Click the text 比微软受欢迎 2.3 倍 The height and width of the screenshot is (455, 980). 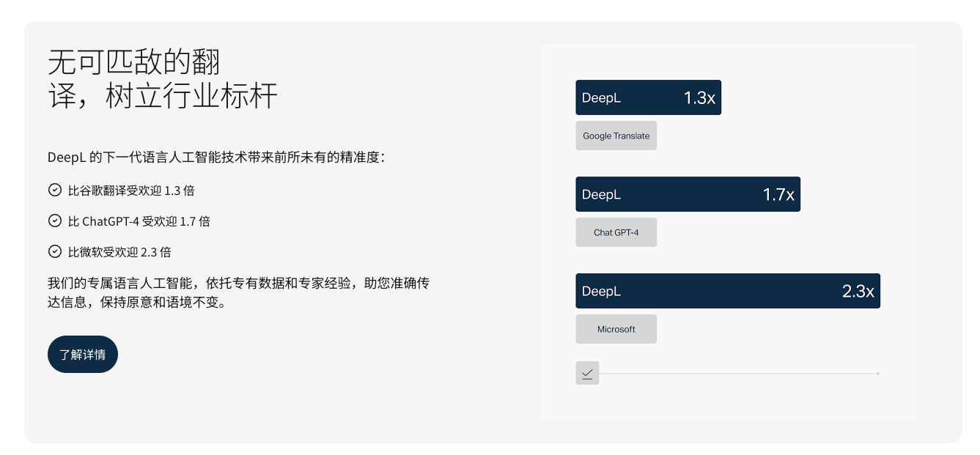click(x=119, y=252)
